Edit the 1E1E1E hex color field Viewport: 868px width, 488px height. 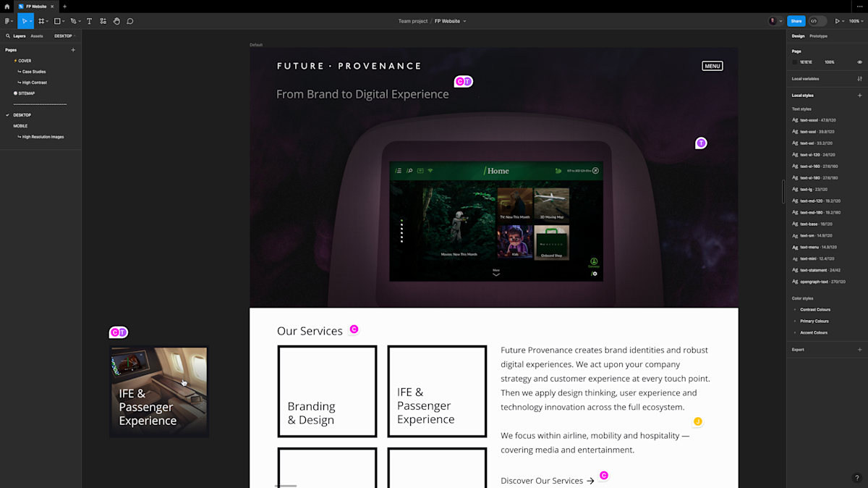tap(806, 62)
